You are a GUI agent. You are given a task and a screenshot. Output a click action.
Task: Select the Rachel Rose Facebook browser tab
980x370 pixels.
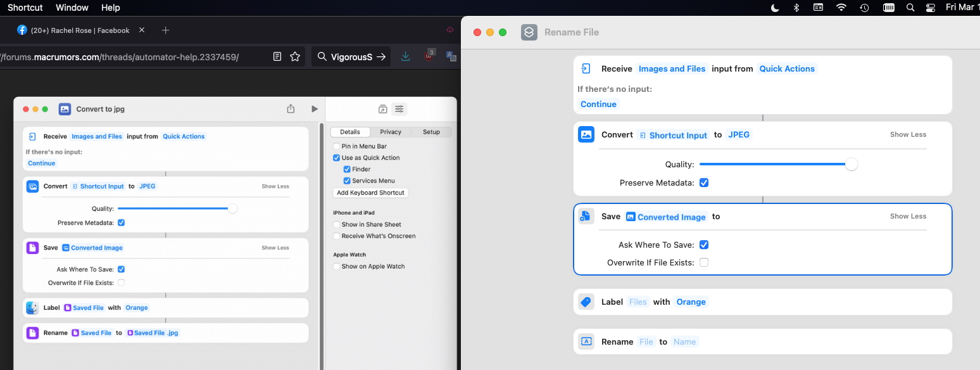coord(81,30)
